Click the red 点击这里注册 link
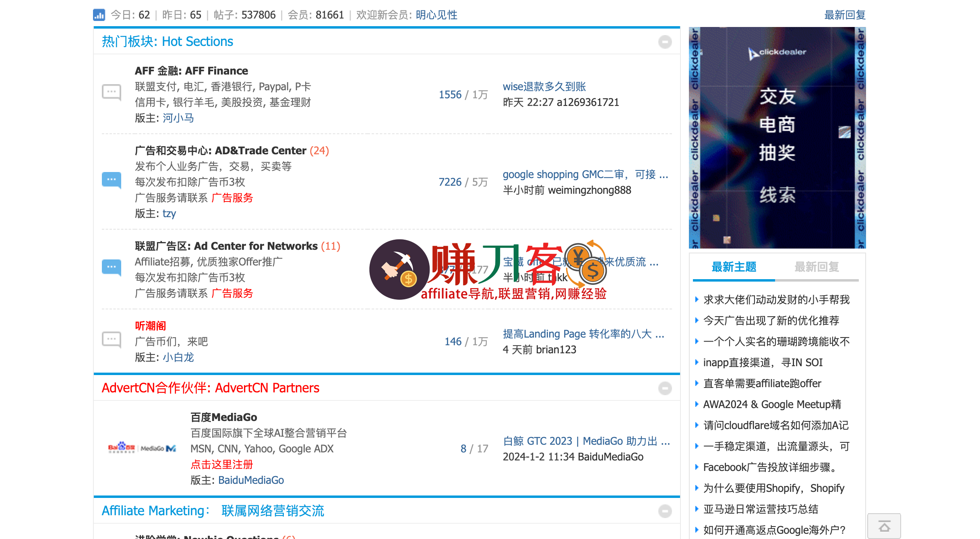The height and width of the screenshot is (539, 980). (x=221, y=464)
